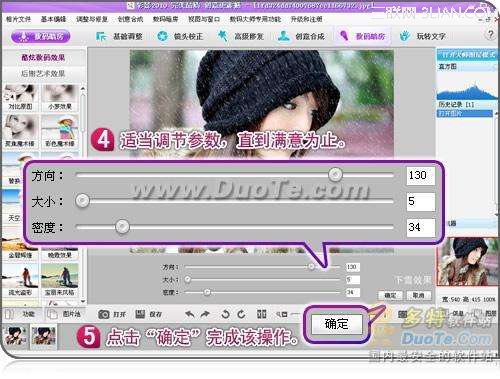The height and width of the screenshot is (379, 500).
Task: Choose the 灰度魔术棒 effect thumbnail
Action: tap(20, 132)
